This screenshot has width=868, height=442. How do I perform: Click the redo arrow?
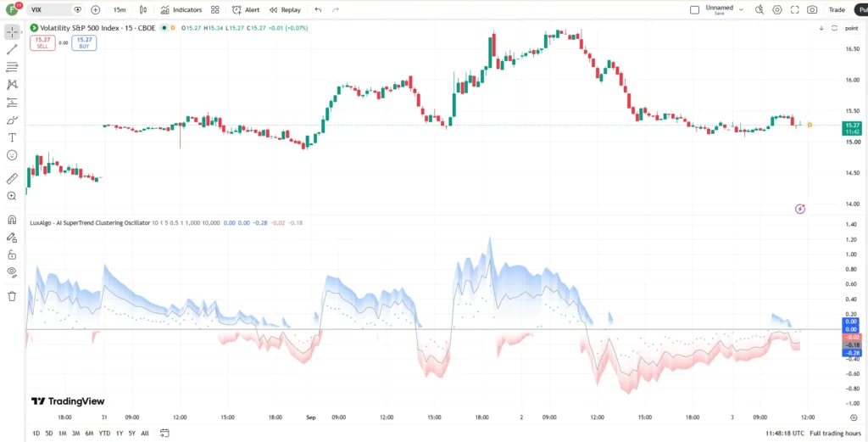336,10
